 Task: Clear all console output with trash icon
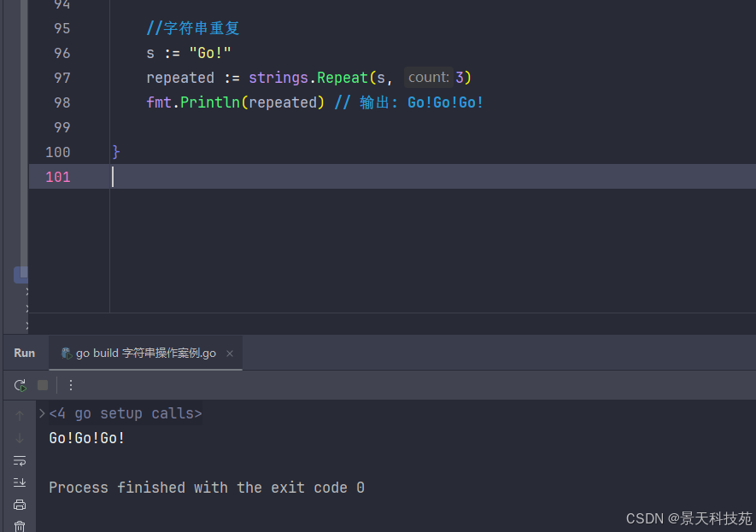pyautogui.click(x=20, y=526)
